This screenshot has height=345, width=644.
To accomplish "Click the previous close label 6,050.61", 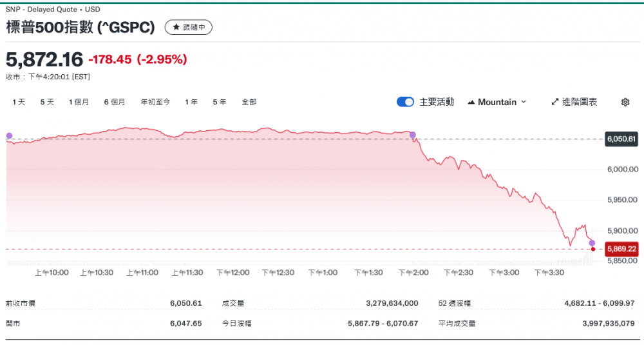I will point(621,139).
